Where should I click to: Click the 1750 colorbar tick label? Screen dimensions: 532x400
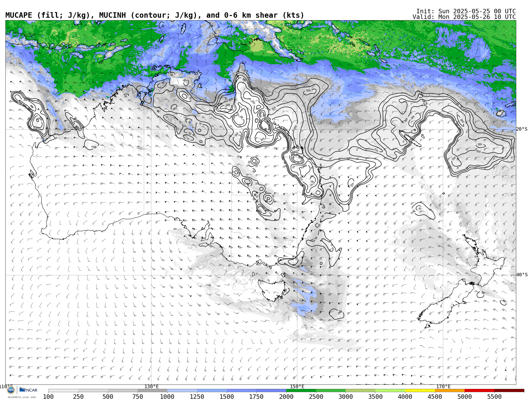click(x=256, y=397)
